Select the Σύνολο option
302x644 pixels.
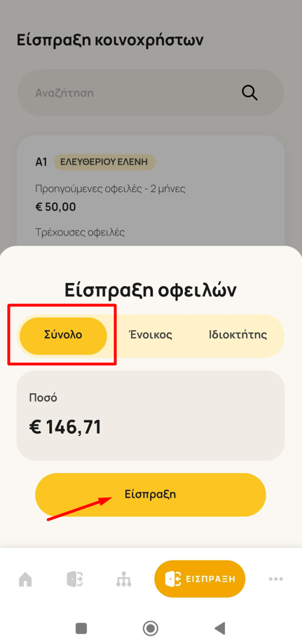coord(63,336)
